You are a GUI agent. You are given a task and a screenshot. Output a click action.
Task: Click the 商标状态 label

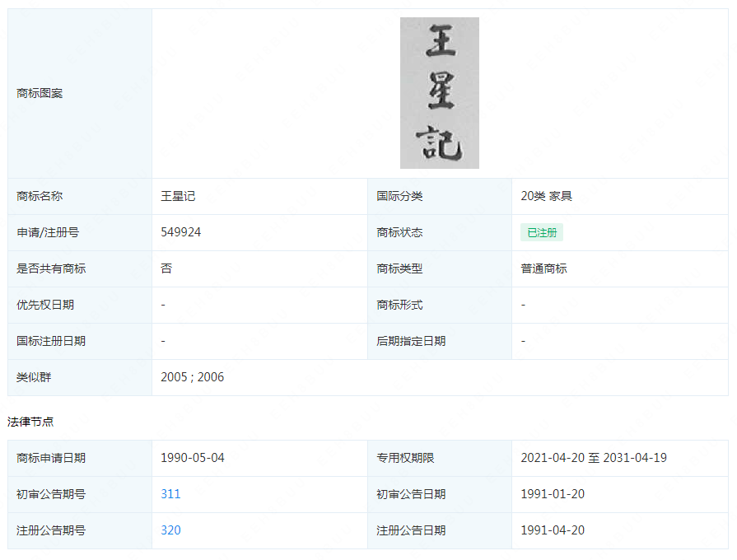tap(399, 232)
